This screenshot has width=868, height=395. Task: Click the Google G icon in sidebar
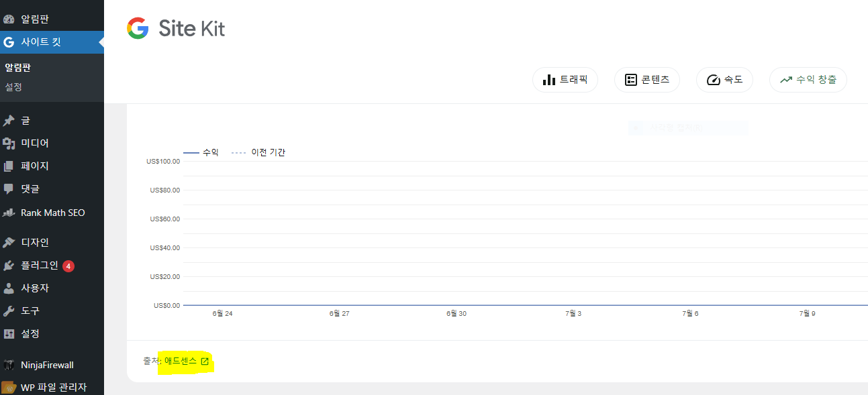tap(9, 42)
